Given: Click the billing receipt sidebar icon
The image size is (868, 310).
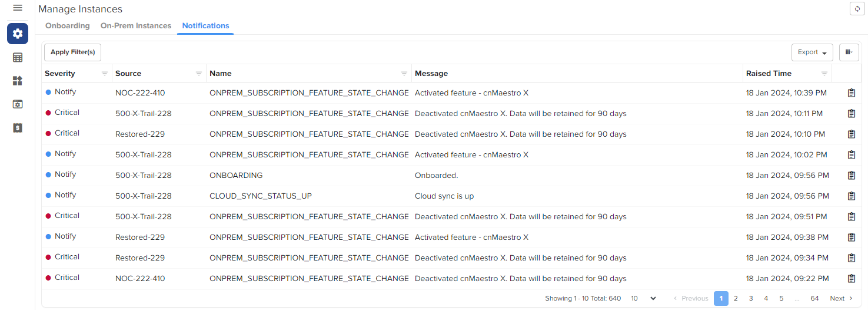Looking at the screenshot, I should [x=18, y=127].
